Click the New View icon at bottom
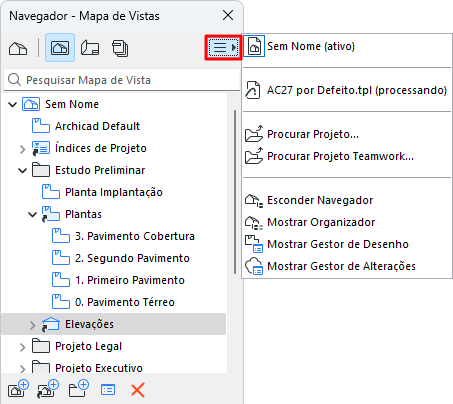Viewport: 453px width, 404px height. point(18,389)
